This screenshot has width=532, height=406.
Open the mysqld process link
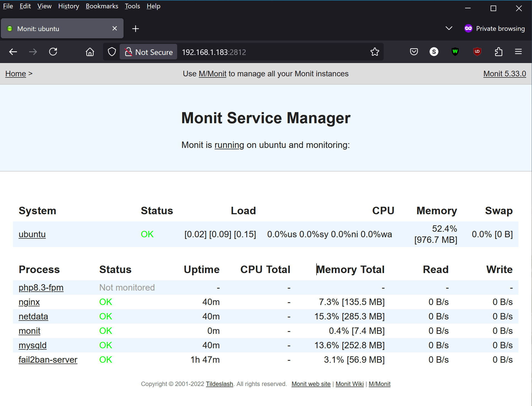(x=32, y=345)
